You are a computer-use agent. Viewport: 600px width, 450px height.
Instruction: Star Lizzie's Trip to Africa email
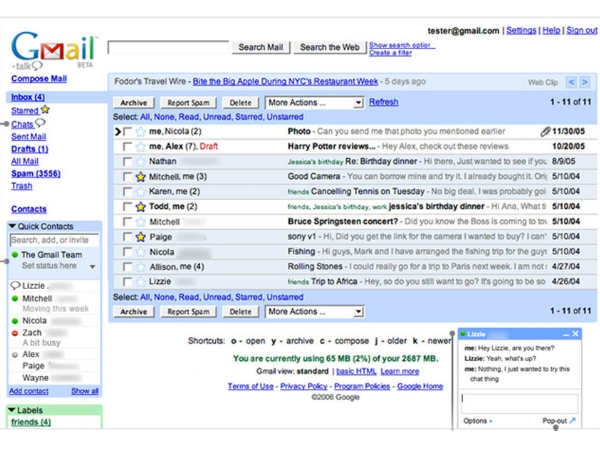[x=141, y=282]
